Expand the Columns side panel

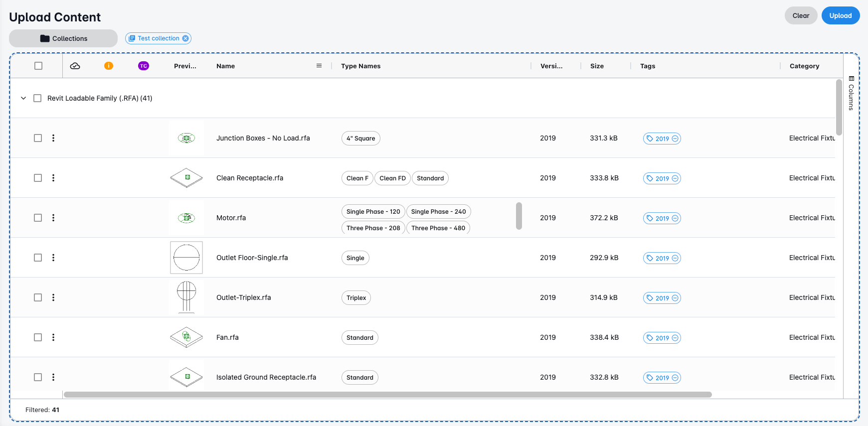pyautogui.click(x=851, y=93)
